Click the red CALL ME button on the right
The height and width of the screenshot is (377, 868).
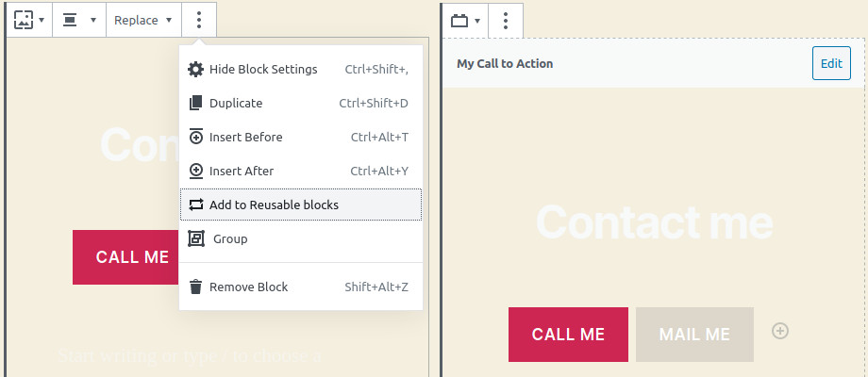coord(567,335)
